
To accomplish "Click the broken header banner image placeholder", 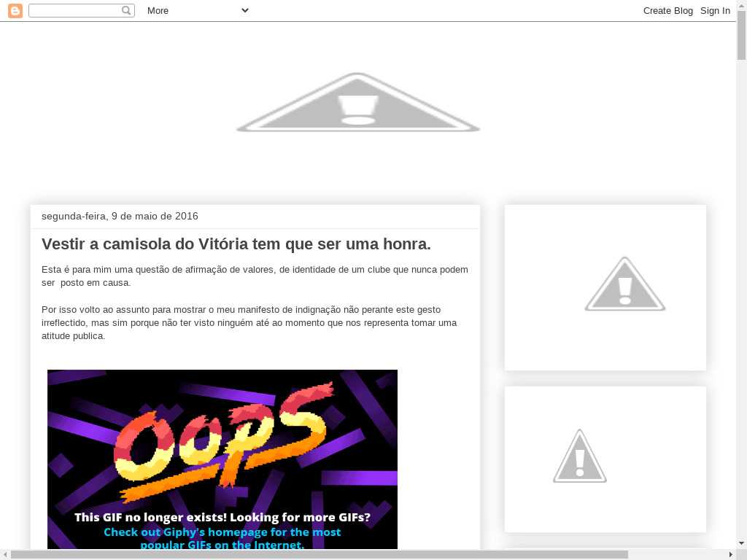I will pos(358,102).
